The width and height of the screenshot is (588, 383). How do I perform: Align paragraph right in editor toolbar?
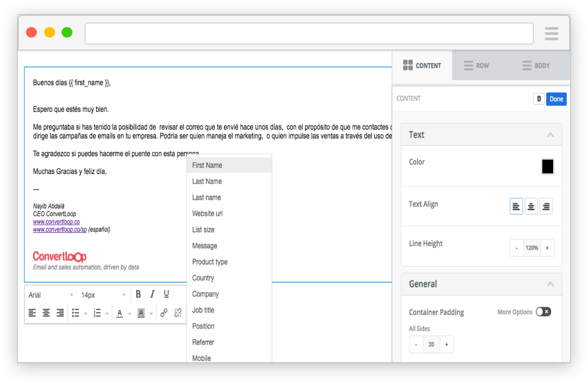coord(60,313)
